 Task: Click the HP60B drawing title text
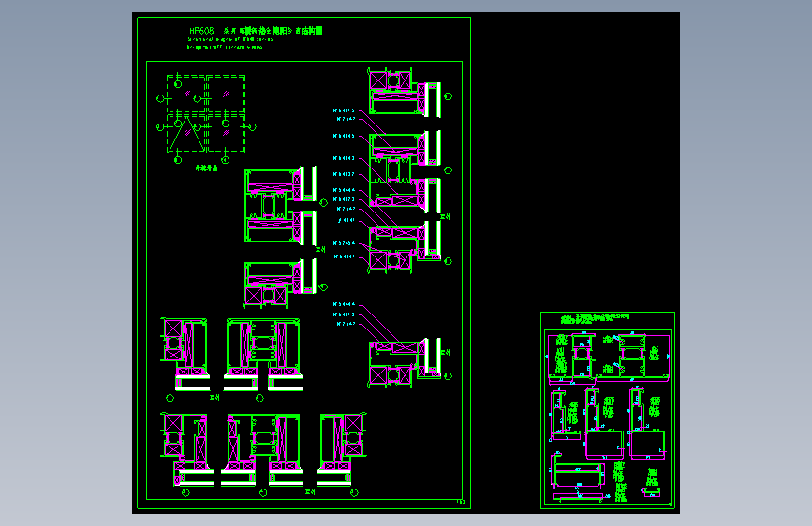256,31
